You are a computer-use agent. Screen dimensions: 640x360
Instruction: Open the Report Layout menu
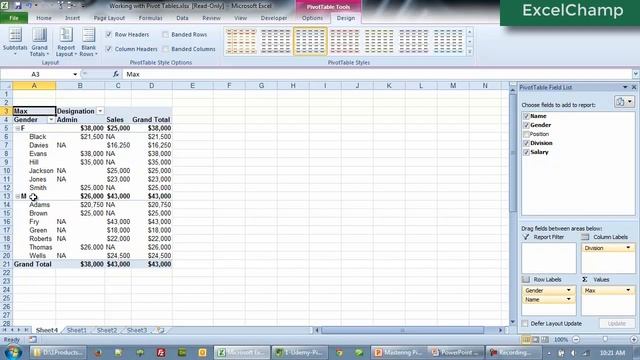coord(66,42)
